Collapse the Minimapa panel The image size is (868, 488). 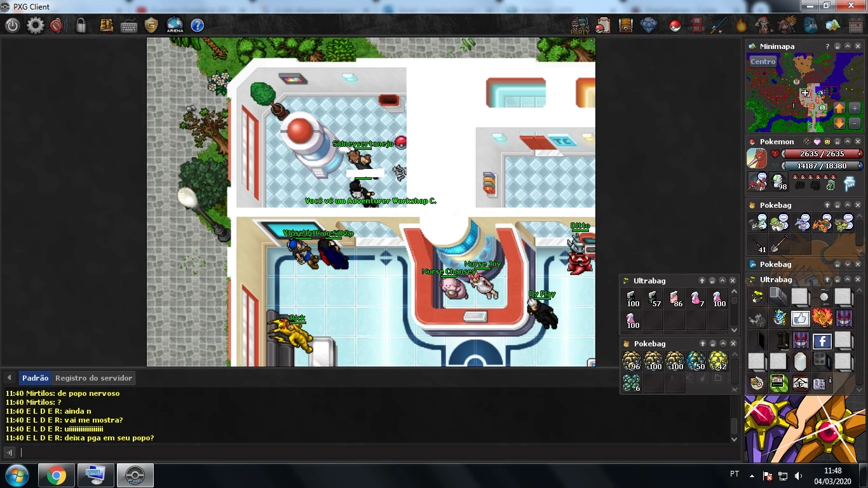(848, 46)
